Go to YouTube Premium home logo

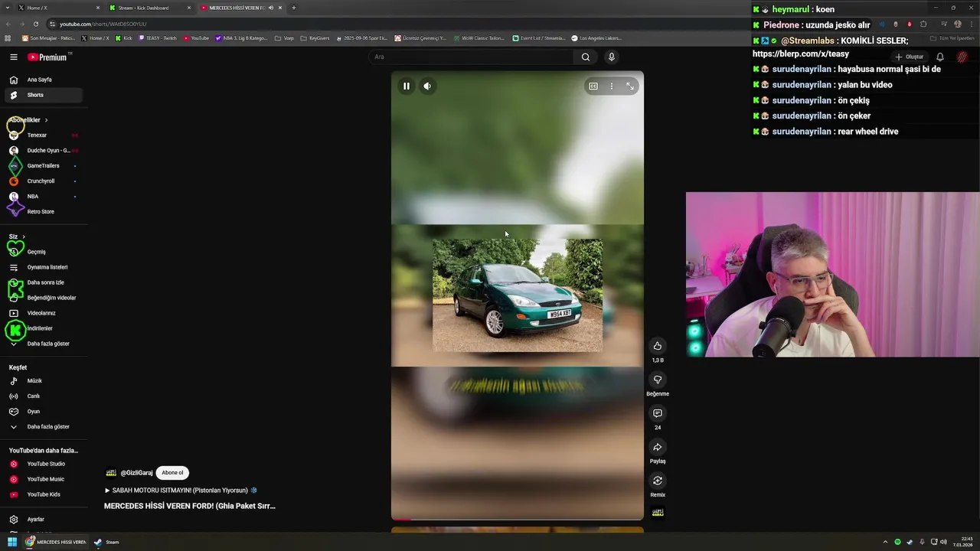click(x=48, y=57)
